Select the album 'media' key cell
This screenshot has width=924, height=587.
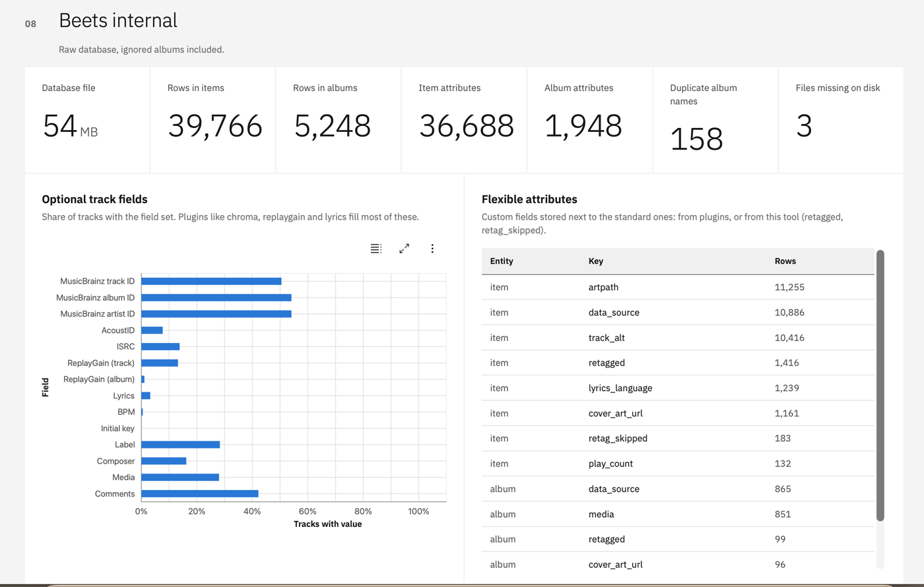[x=601, y=514]
